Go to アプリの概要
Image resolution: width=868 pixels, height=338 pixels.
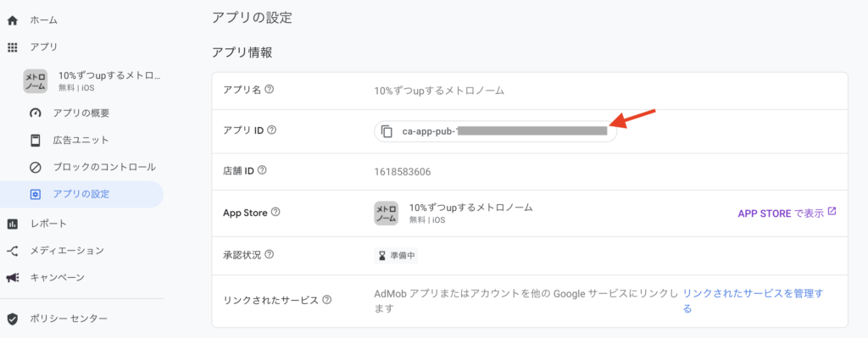coord(82,114)
